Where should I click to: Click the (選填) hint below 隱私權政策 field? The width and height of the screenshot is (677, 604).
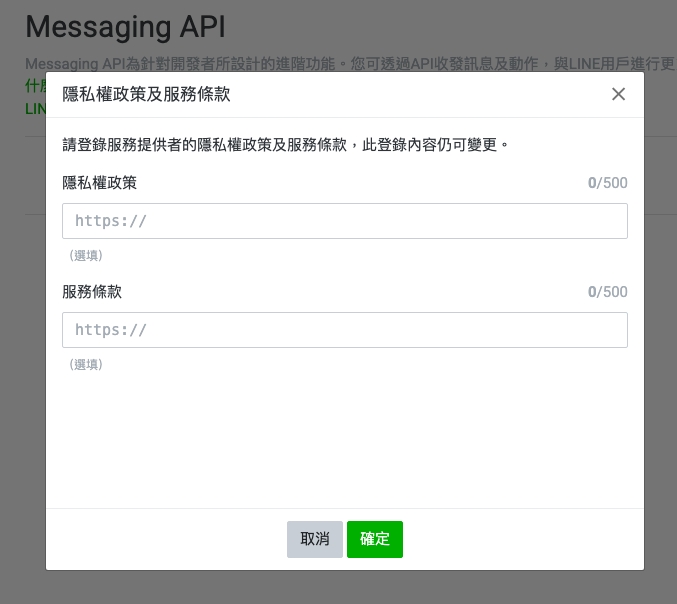click(x=86, y=256)
